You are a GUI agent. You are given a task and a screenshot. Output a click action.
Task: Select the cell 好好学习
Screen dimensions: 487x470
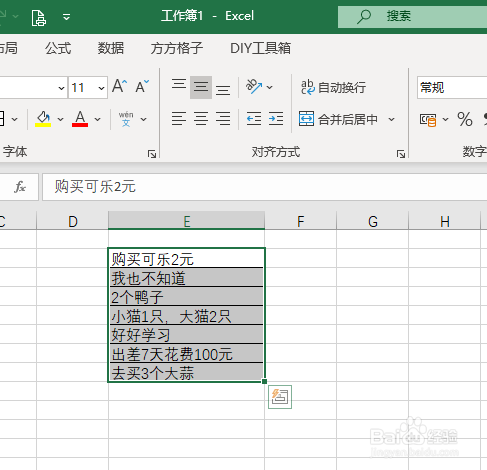[186, 334]
